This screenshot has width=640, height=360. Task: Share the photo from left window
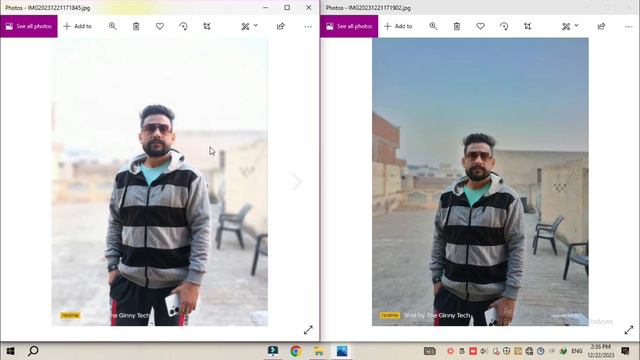[x=280, y=26]
